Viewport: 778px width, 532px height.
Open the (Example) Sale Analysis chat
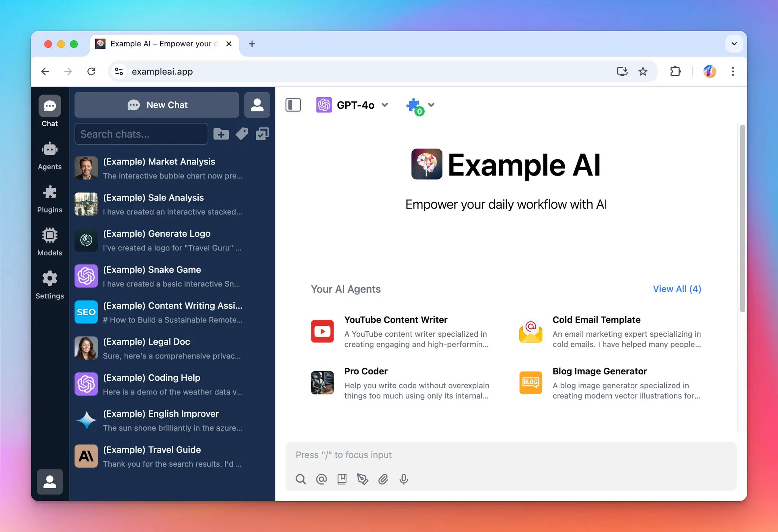coord(172,204)
